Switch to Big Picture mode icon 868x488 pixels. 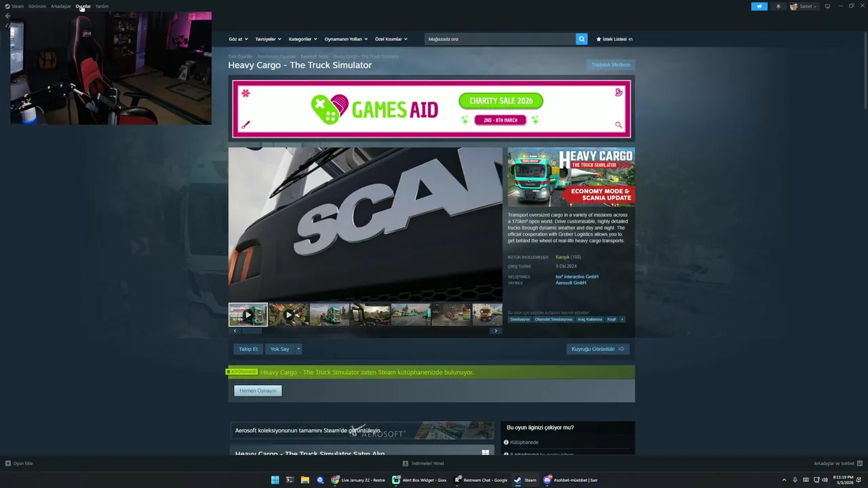coord(827,6)
